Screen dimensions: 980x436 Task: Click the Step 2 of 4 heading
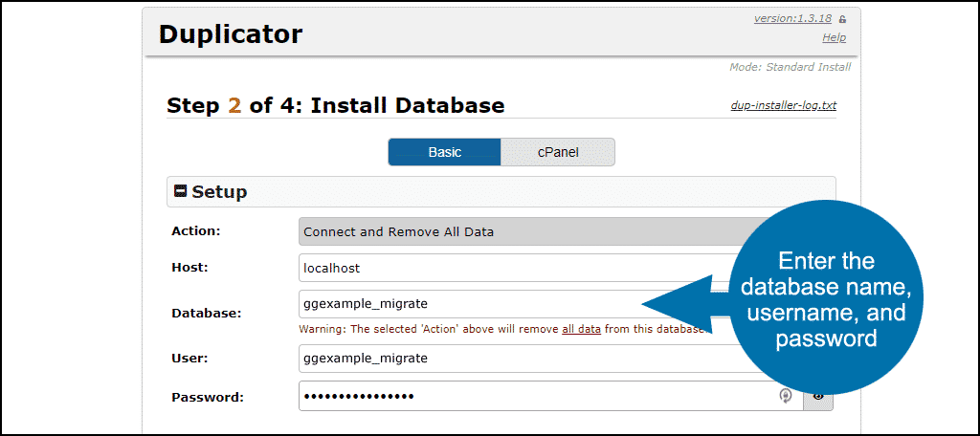(x=336, y=105)
